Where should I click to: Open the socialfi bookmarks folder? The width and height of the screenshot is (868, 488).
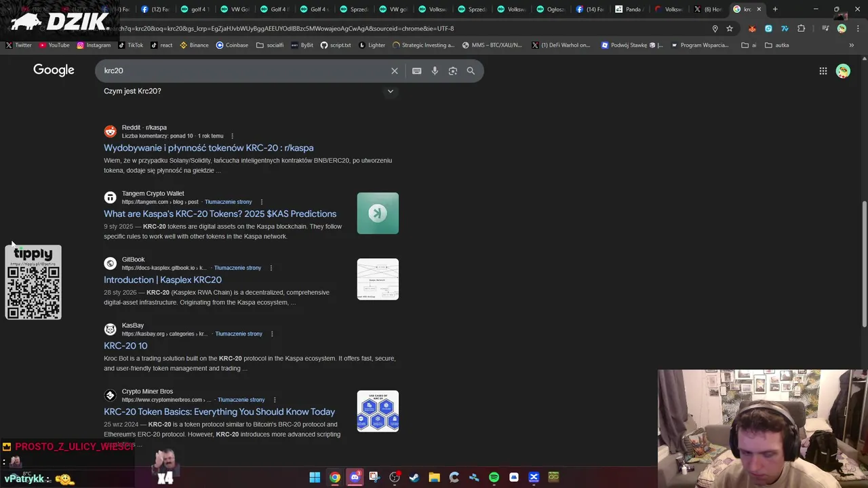click(x=270, y=45)
